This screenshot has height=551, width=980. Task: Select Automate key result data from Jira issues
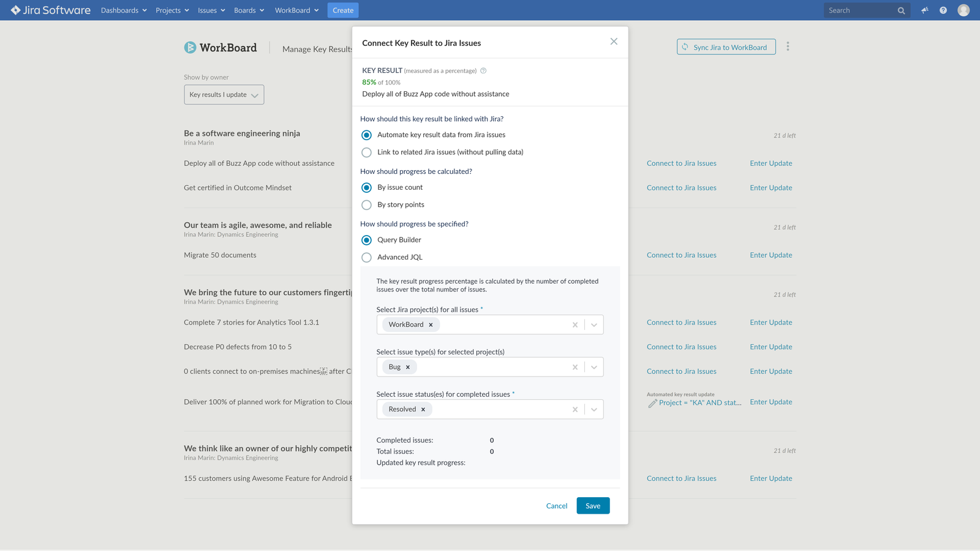click(x=366, y=135)
